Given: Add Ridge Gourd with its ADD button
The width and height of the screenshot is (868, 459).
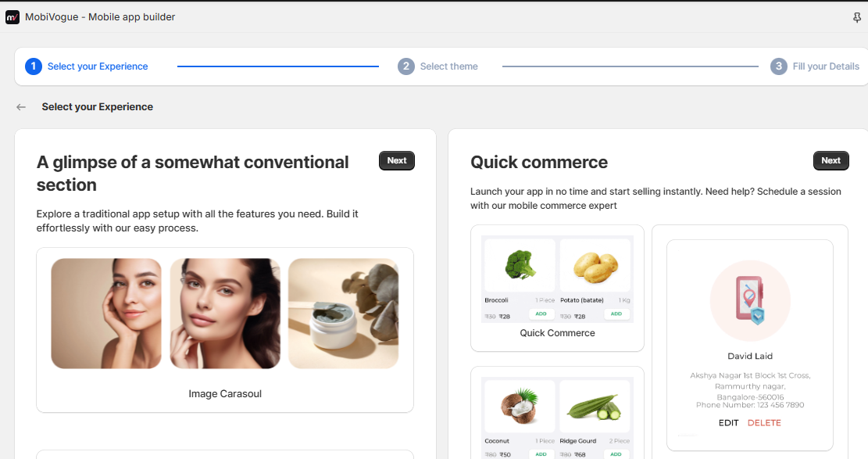Looking at the screenshot, I should click(x=616, y=454).
